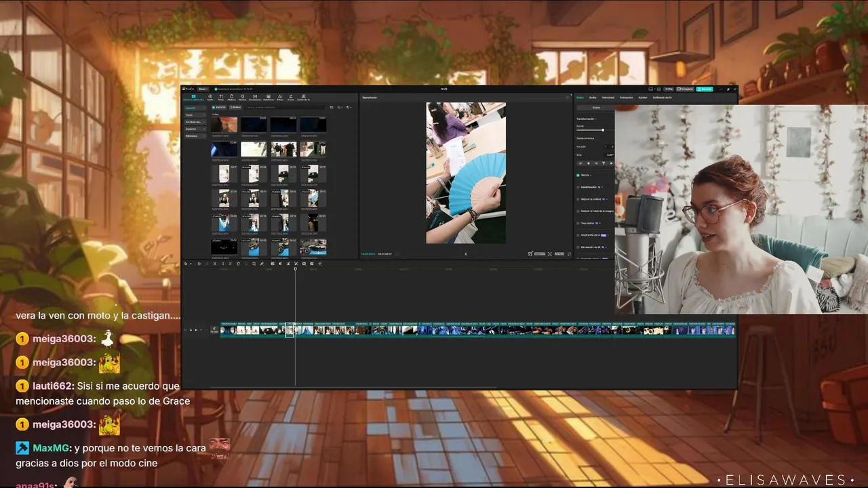This screenshot has width=868, height=488.
Task: Click the Girar rotation value field
Action: pyautogui.click(x=609, y=155)
